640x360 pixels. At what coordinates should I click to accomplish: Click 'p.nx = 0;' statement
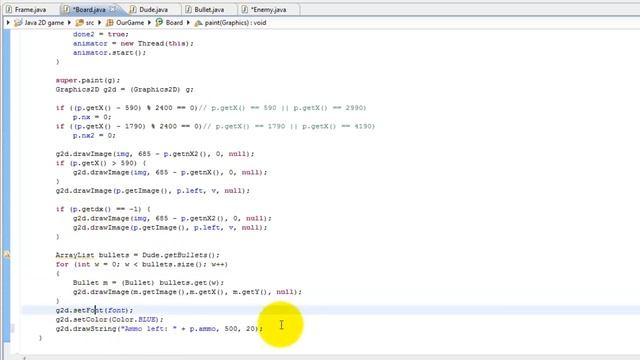pyautogui.click(x=92, y=117)
